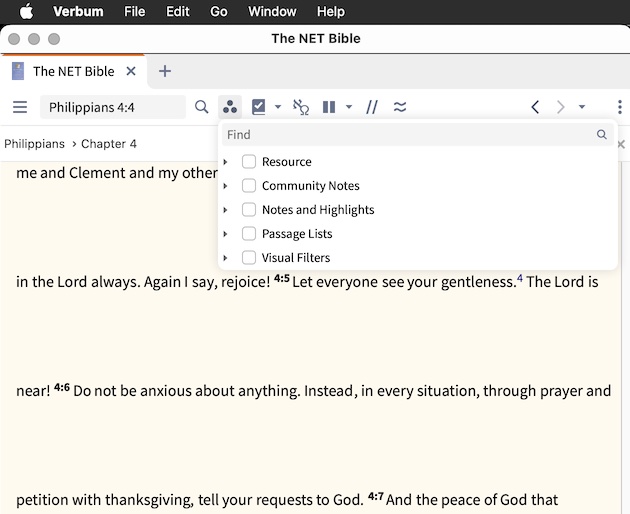This screenshot has height=514, width=630.
Task: Click the Find field magnifier icon
Action: pos(601,134)
